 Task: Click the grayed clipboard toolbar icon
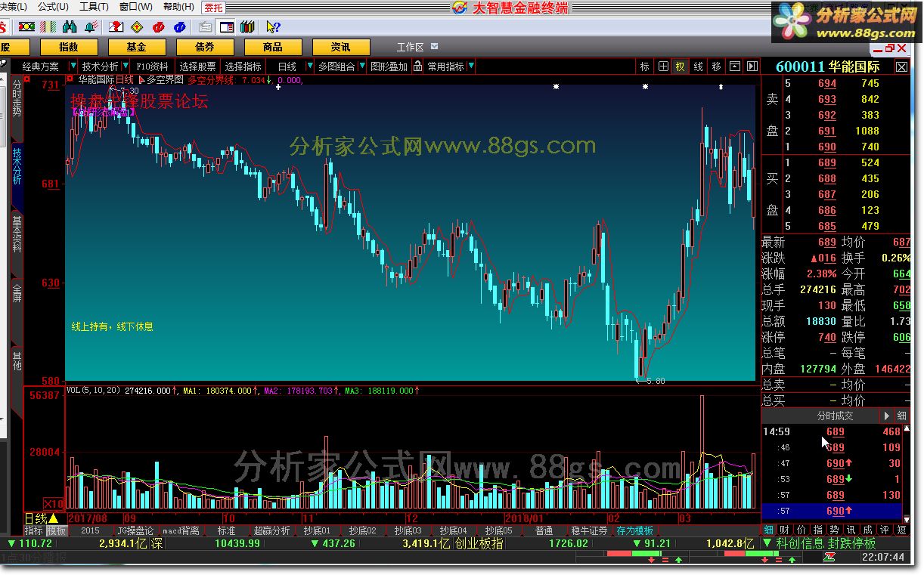pyautogui.click(x=205, y=27)
